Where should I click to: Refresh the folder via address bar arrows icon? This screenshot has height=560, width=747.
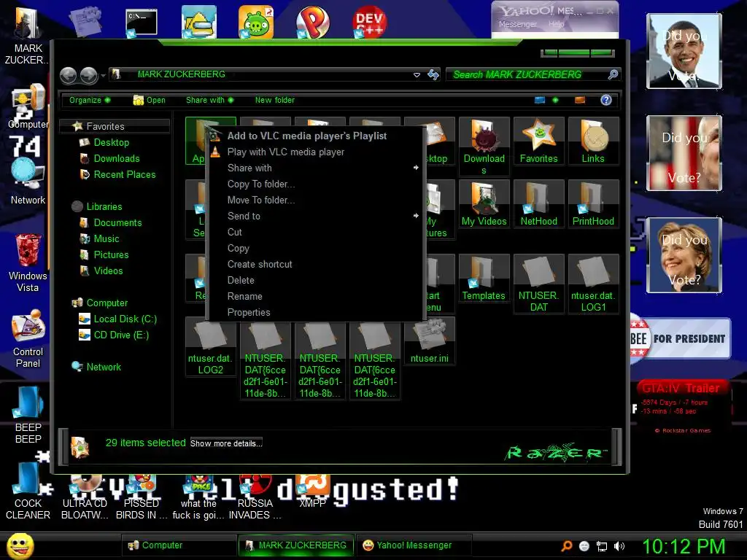pyautogui.click(x=433, y=75)
